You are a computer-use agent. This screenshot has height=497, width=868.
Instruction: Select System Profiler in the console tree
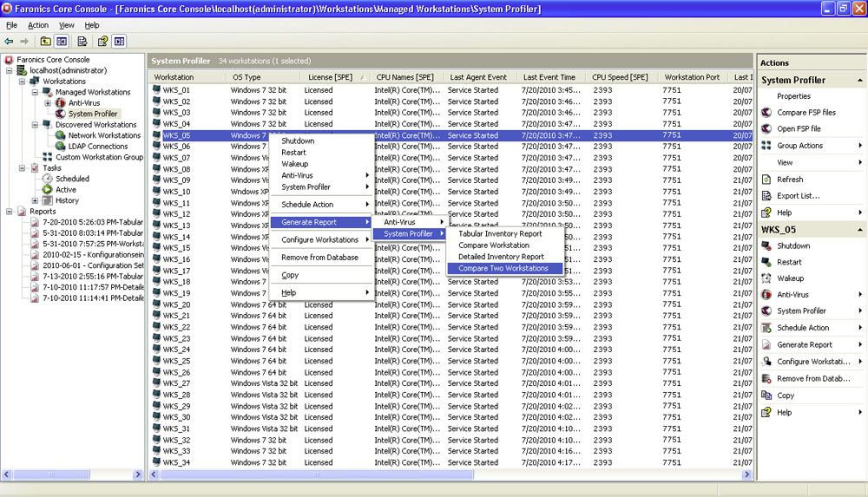pyautogui.click(x=93, y=114)
